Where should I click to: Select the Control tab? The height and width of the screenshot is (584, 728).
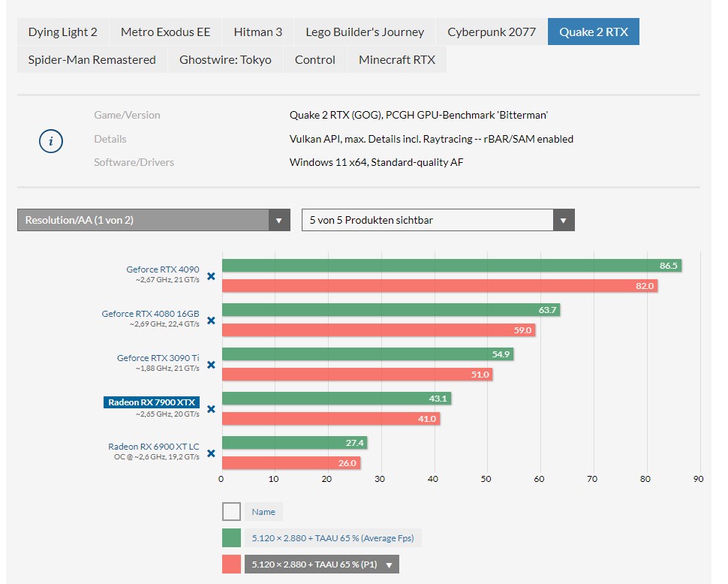[314, 59]
